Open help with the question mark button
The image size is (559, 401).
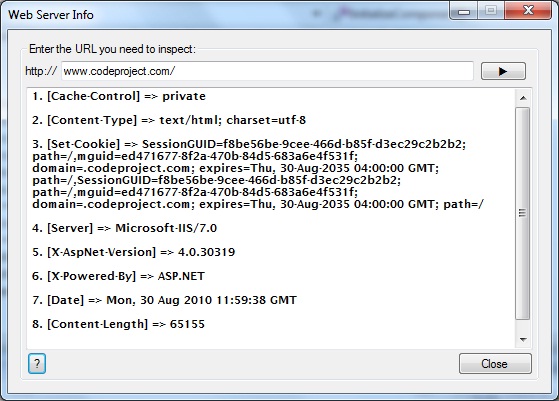(37, 364)
